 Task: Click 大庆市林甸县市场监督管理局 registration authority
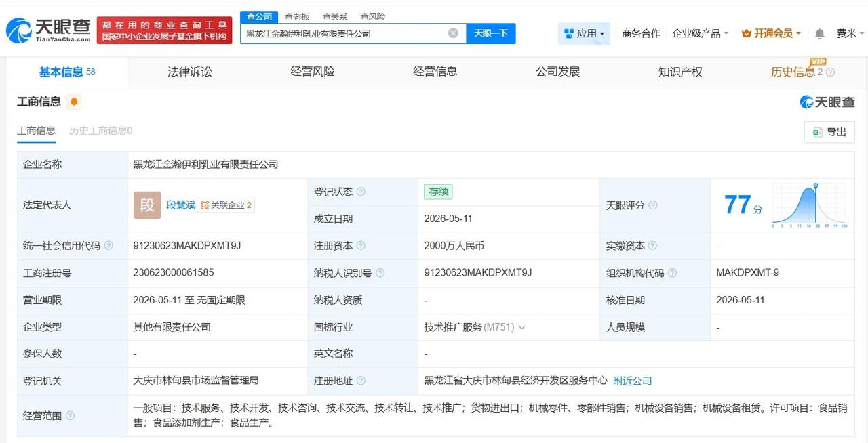(x=196, y=381)
